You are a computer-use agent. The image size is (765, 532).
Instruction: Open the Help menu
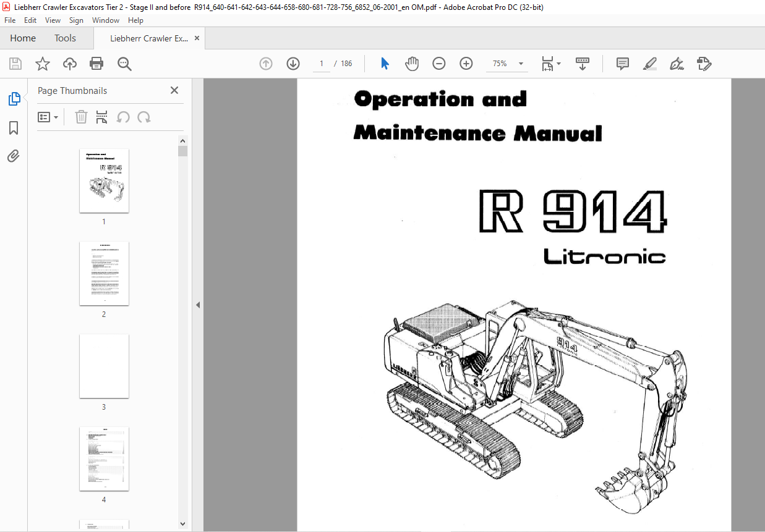[x=135, y=20]
